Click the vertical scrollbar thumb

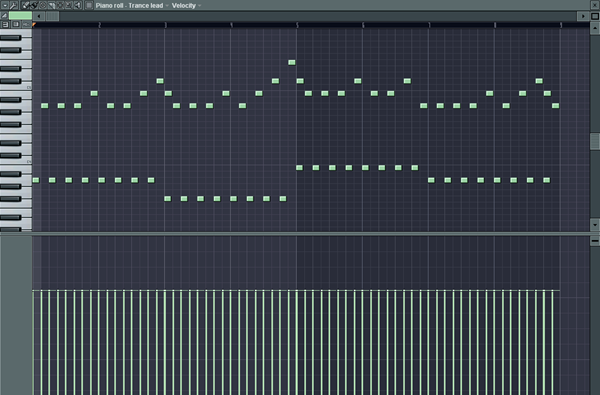click(595, 141)
